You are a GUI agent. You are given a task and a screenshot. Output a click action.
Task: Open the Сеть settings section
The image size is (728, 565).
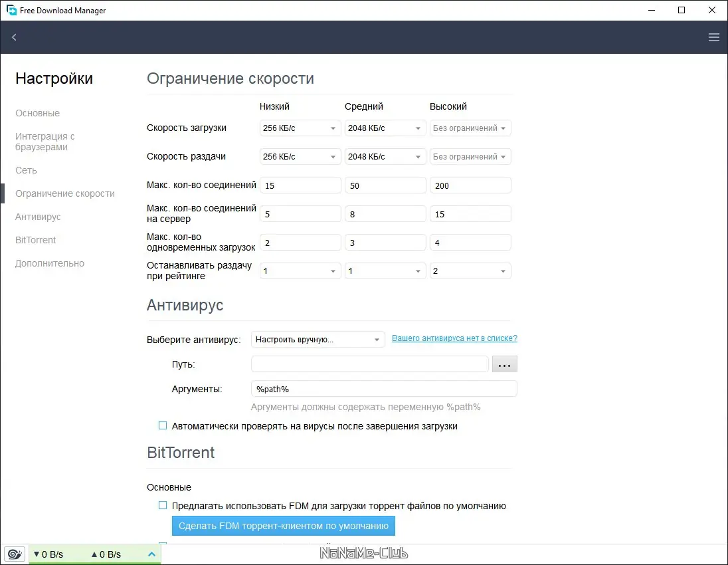26,170
